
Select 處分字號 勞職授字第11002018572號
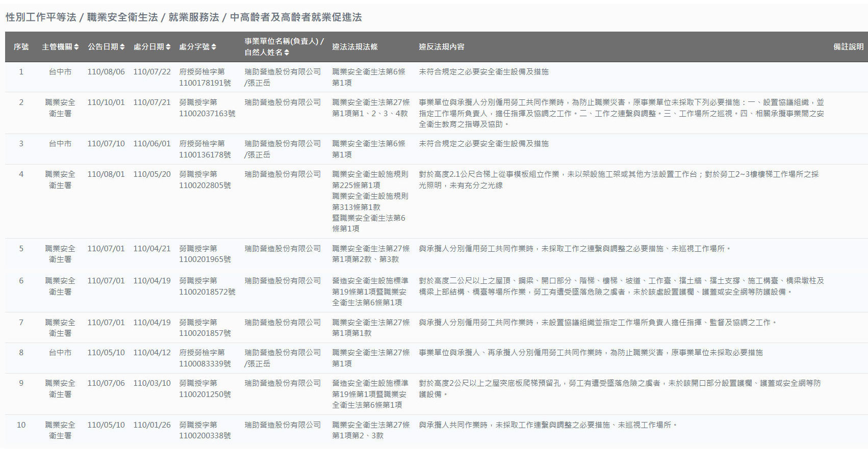click(x=207, y=286)
